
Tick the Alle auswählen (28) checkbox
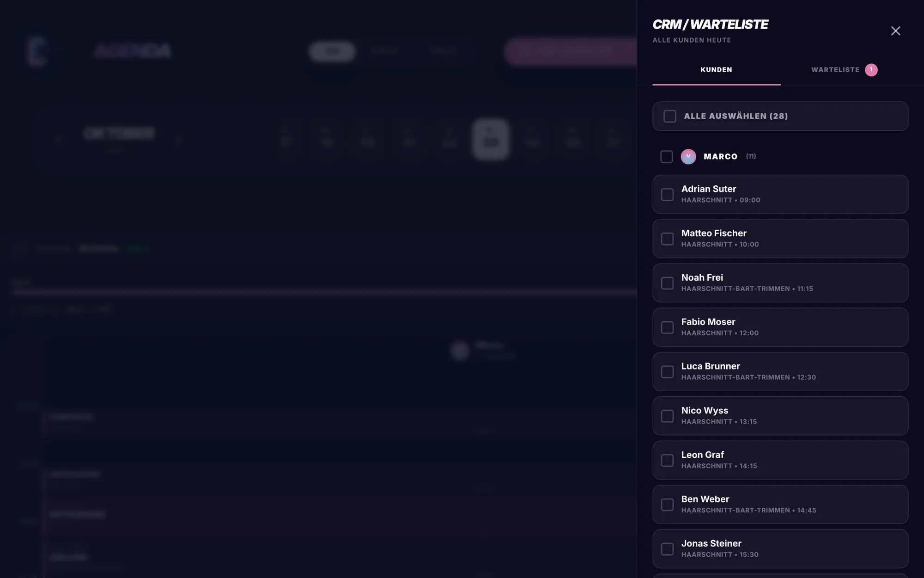670,116
